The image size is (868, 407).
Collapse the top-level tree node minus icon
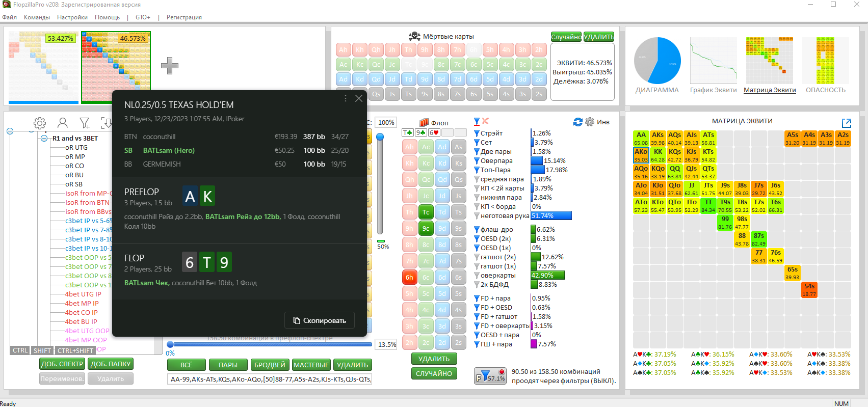click(x=10, y=131)
